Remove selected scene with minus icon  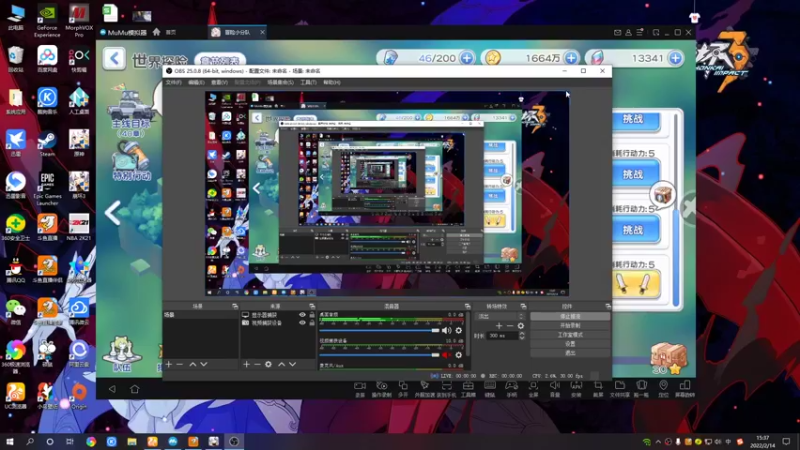pyautogui.click(x=180, y=364)
